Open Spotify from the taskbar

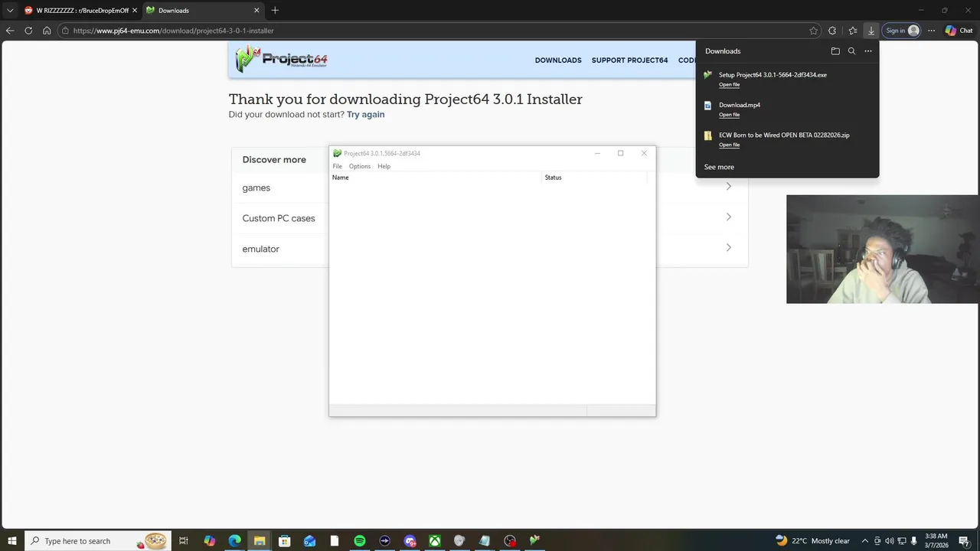pos(359,541)
